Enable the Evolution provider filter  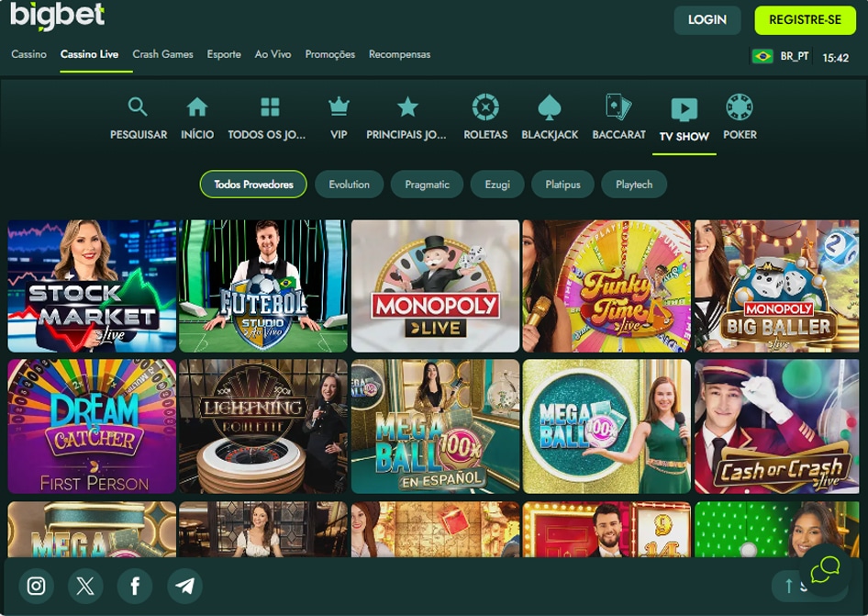point(349,184)
